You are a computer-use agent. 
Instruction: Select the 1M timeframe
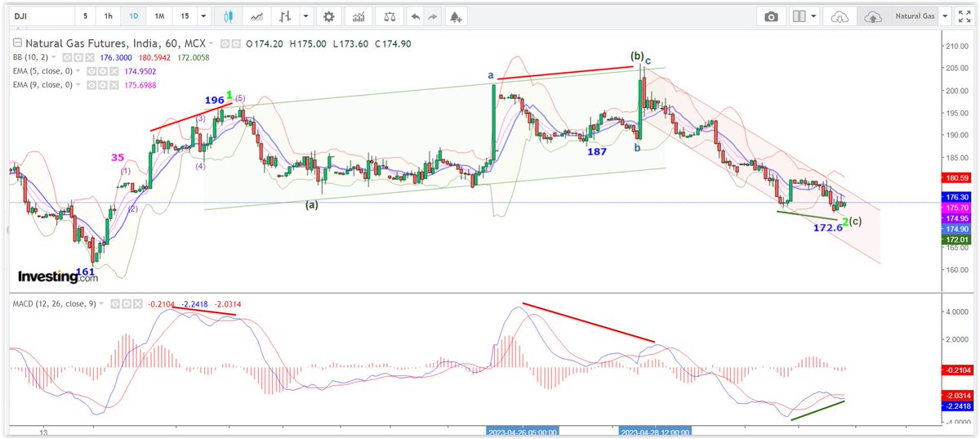pos(161,16)
